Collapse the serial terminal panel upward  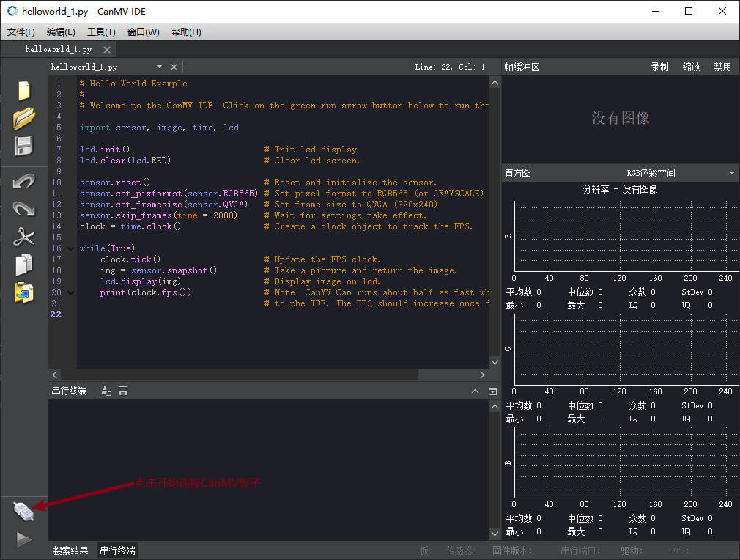click(476, 391)
